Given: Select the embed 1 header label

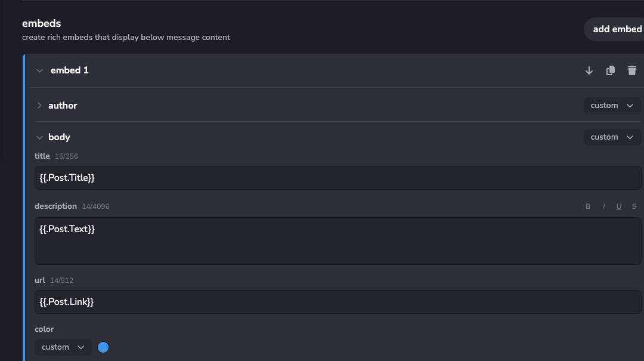Looking at the screenshot, I should [x=69, y=70].
